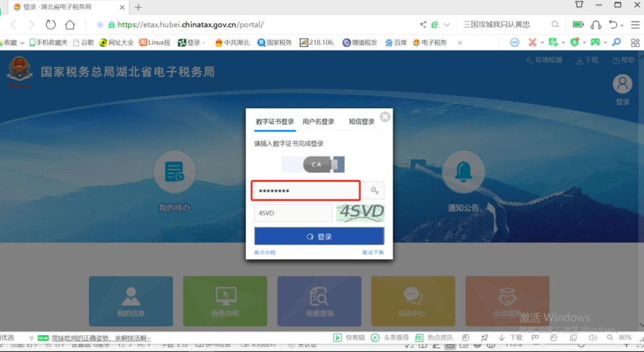
Task: Open the extensions grid icon
Action: [636, 42]
